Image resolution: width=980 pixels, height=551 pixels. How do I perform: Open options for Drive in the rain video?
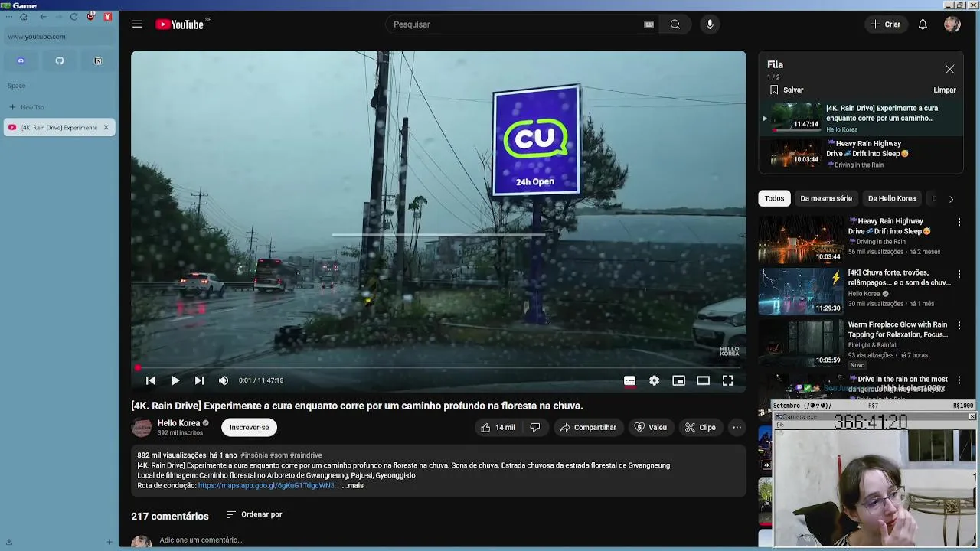point(959,380)
